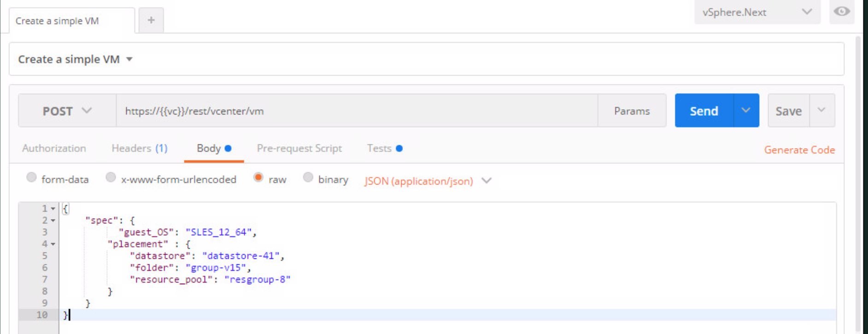Screen dimensions: 868x334
Task: Open the POST method dropdown
Action: tap(67, 111)
